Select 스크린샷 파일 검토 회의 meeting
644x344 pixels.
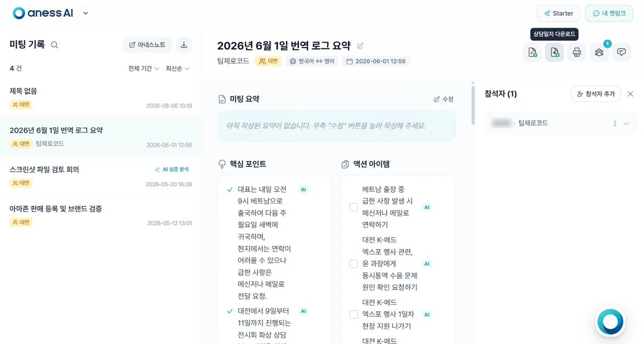tap(101, 176)
